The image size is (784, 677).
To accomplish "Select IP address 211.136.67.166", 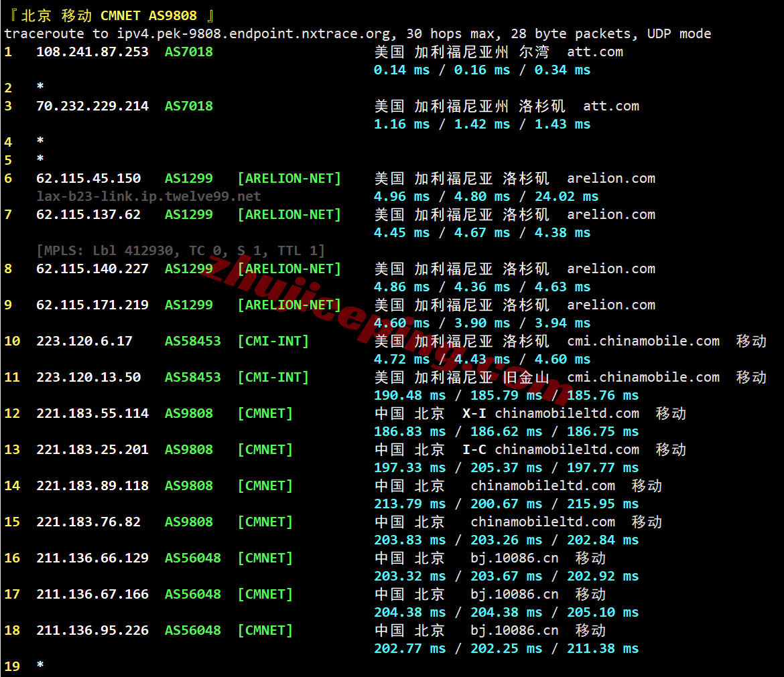I will (92, 594).
